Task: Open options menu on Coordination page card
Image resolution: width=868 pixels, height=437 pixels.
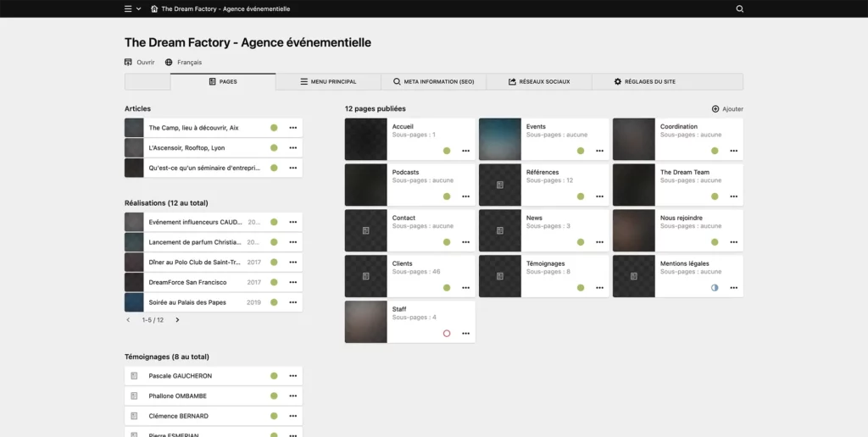Action: [733, 151]
